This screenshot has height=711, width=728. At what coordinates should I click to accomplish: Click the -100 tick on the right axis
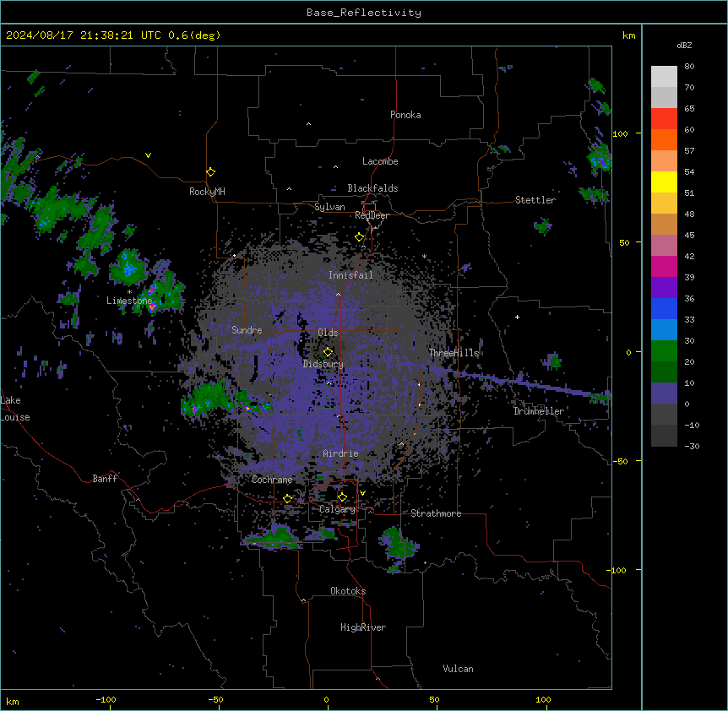point(617,570)
